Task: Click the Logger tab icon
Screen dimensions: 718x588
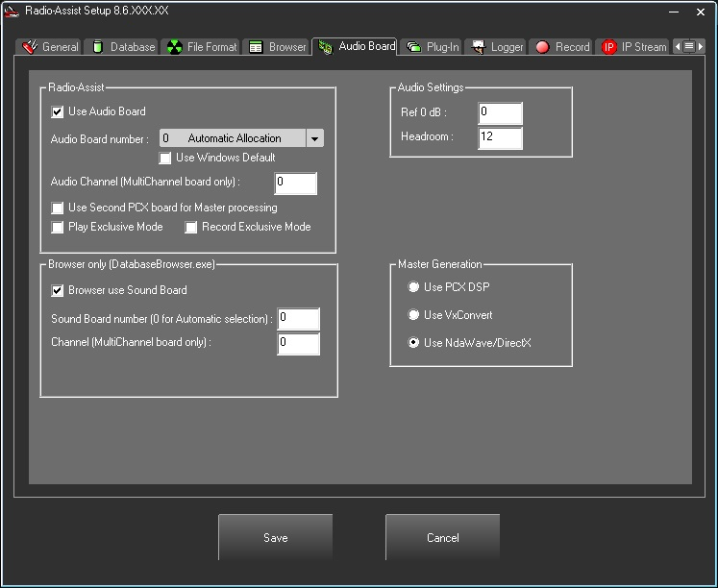Action: (x=479, y=47)
